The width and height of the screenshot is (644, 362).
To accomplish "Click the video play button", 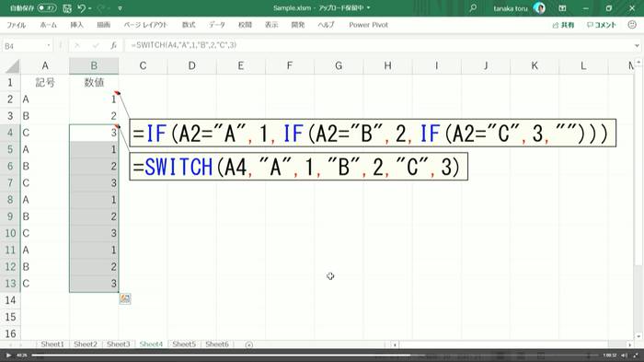I will (x=8, y=355).
